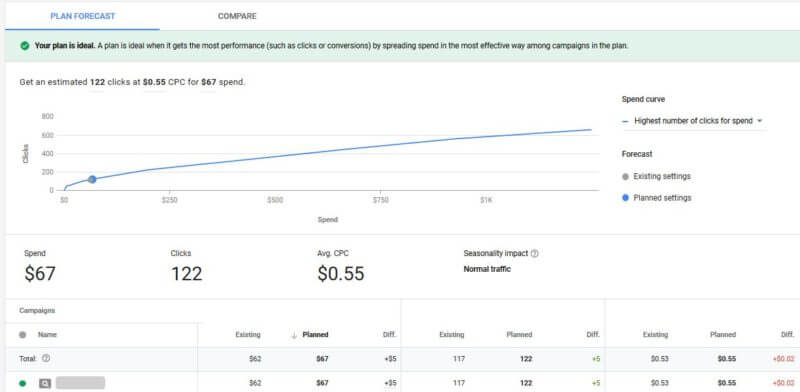Click the search campaign type icon
Viewport: 800px width, 392px height.
(x=45, y=383)
